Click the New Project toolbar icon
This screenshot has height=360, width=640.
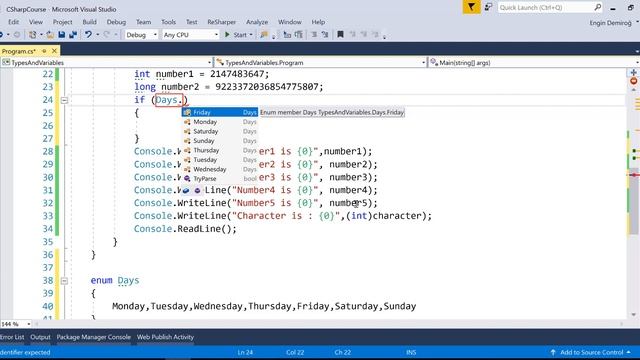point(33,35)
